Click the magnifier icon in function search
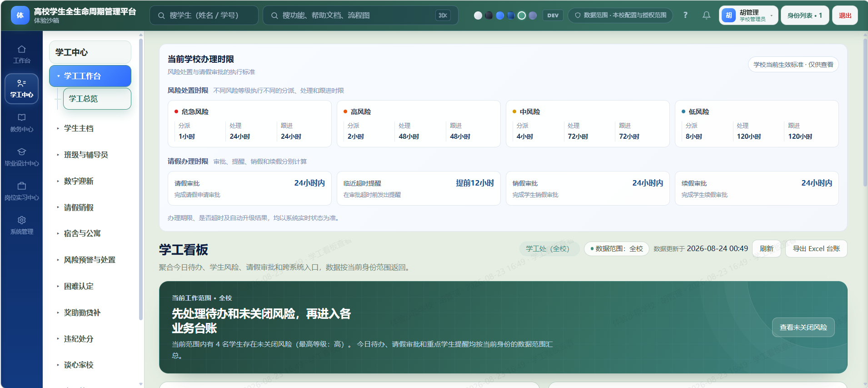This screenshot has width=868, height=388. pyautogui.click(x=274, y=15)
